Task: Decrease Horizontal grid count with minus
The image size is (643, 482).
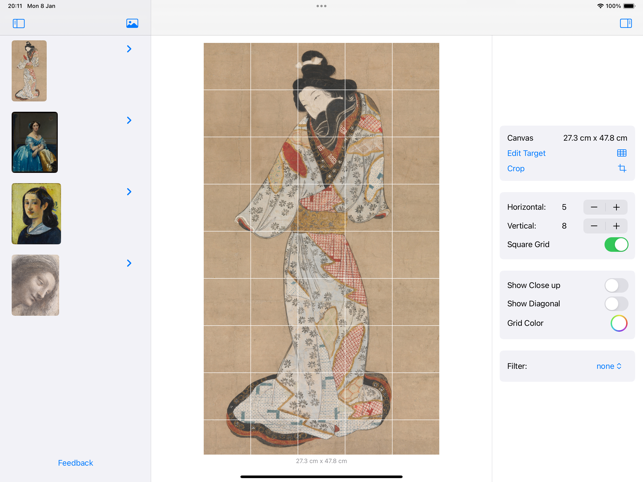Action: pyautogui.click(x=594, y=207)
